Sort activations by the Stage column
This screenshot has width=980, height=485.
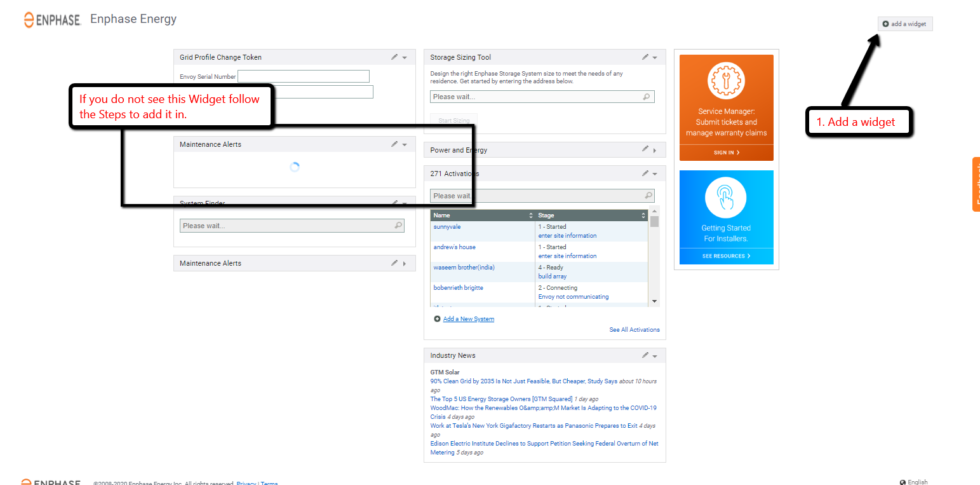(643, 215)
